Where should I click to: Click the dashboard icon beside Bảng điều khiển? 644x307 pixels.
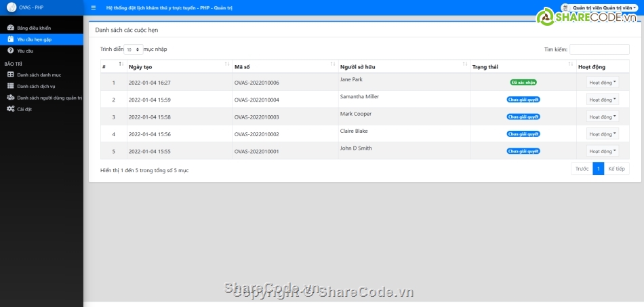[10, 28]
